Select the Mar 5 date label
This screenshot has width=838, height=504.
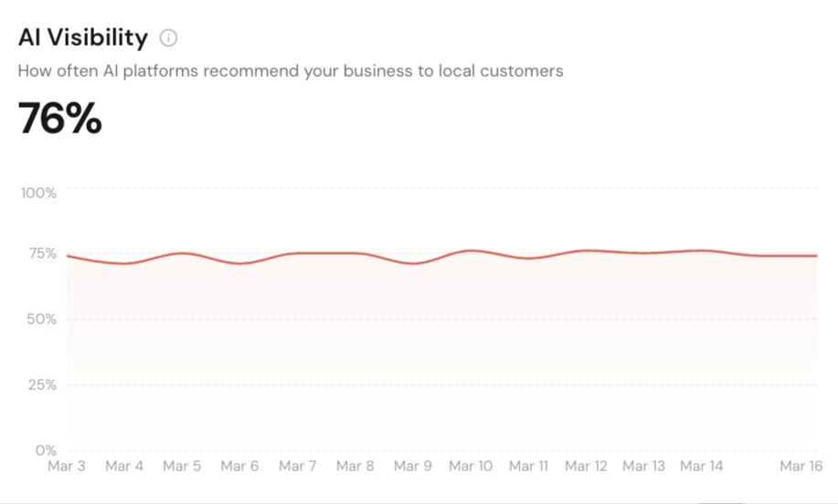coord(182,467)
